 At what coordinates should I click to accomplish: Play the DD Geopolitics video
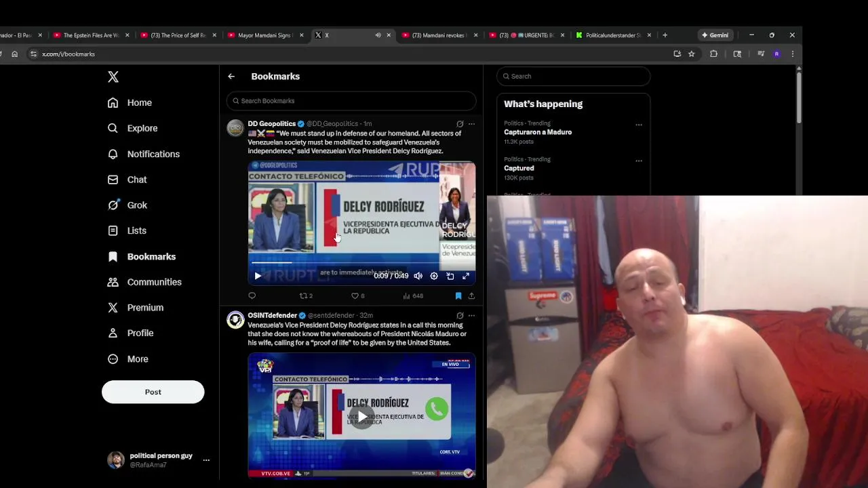(258, 276)
